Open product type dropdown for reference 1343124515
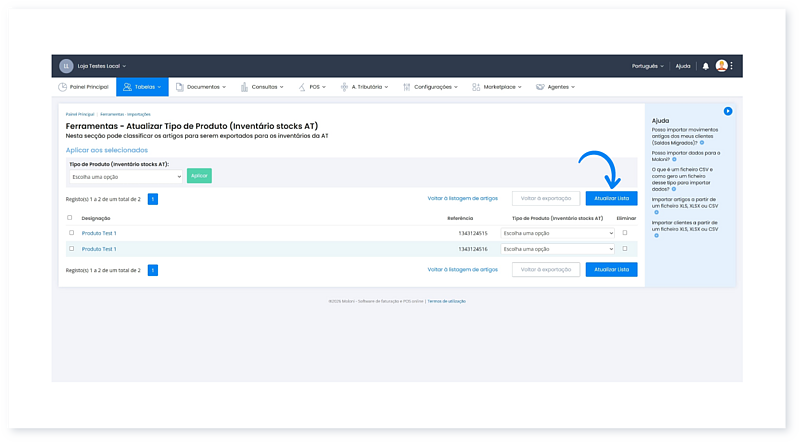Image resolution: width=800 pixels, height=443 pixels. (x=558, y=233)
